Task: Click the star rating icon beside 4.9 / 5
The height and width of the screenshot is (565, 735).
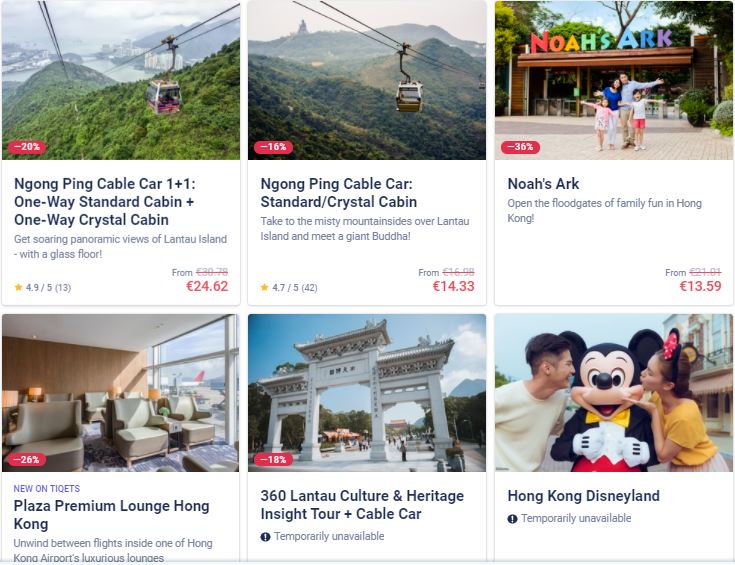Action: click(18, 287)
